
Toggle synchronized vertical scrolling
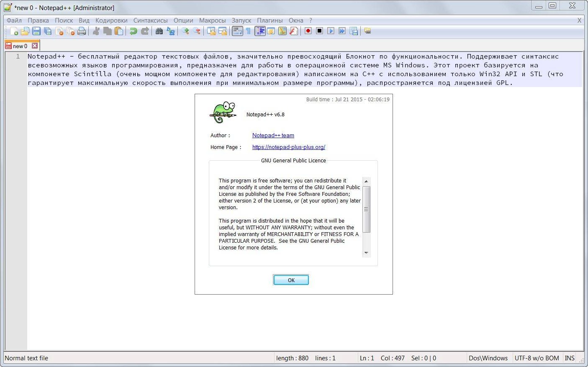pyautogui.click(x=211, y=31)
